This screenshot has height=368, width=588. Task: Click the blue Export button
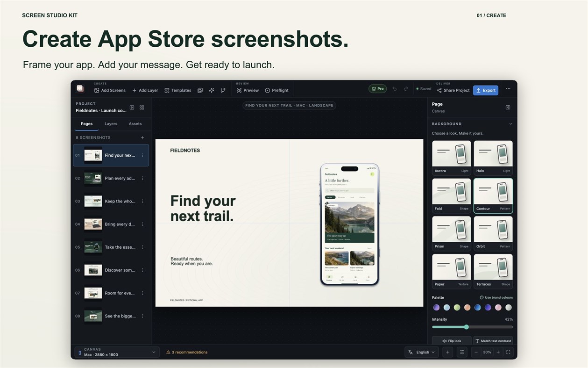pos(486,90)
